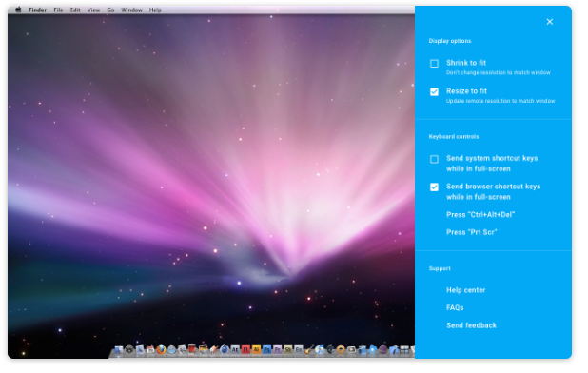The width and height of the screenshot is (588, 373).
Task: Open Finder from the Dock
Action: click(119, 350)
